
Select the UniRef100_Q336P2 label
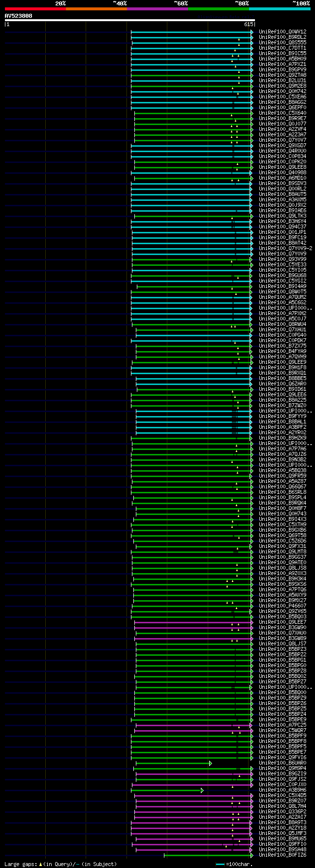click(x=283, y=812)
